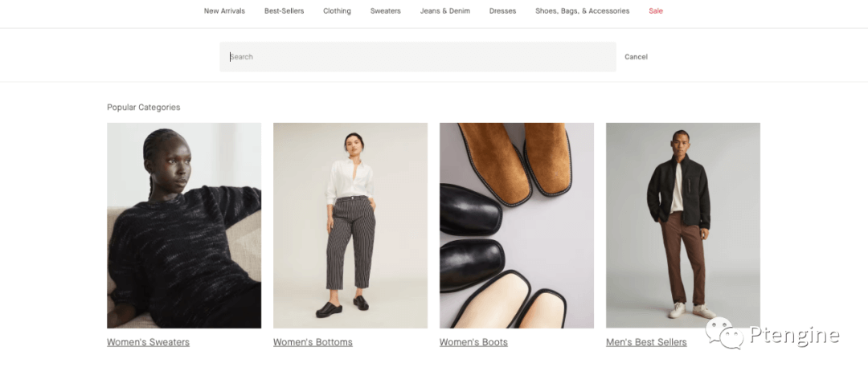
Task: Click the red Sale navigation link
Action: 656,11
